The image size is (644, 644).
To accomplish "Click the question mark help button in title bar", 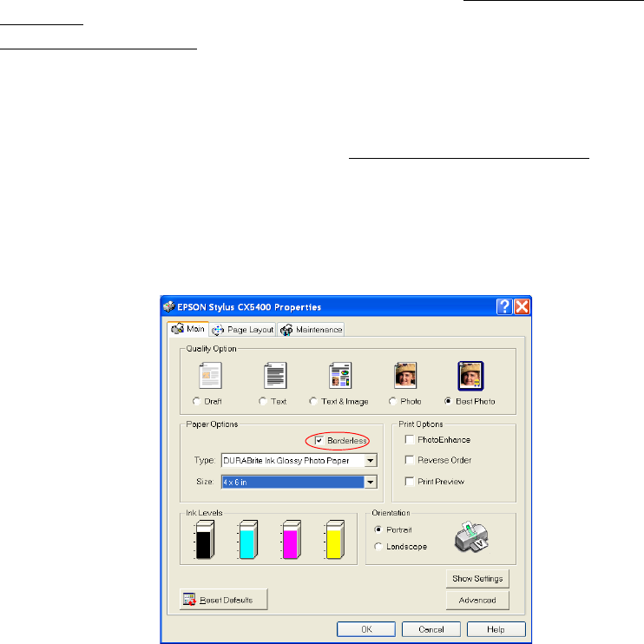I will pyautogui.click(x=504, y=306).
